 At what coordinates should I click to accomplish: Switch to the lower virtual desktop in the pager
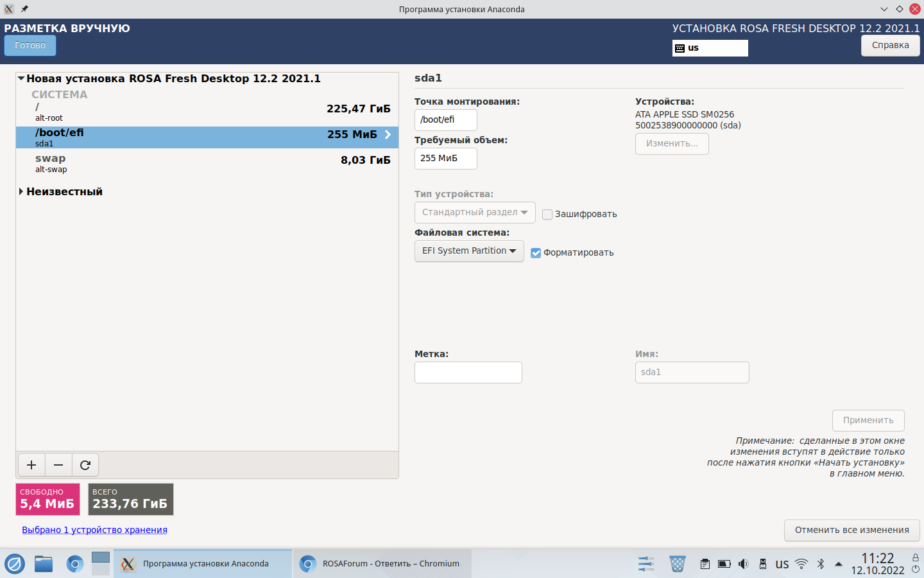[x=101, y=570]
